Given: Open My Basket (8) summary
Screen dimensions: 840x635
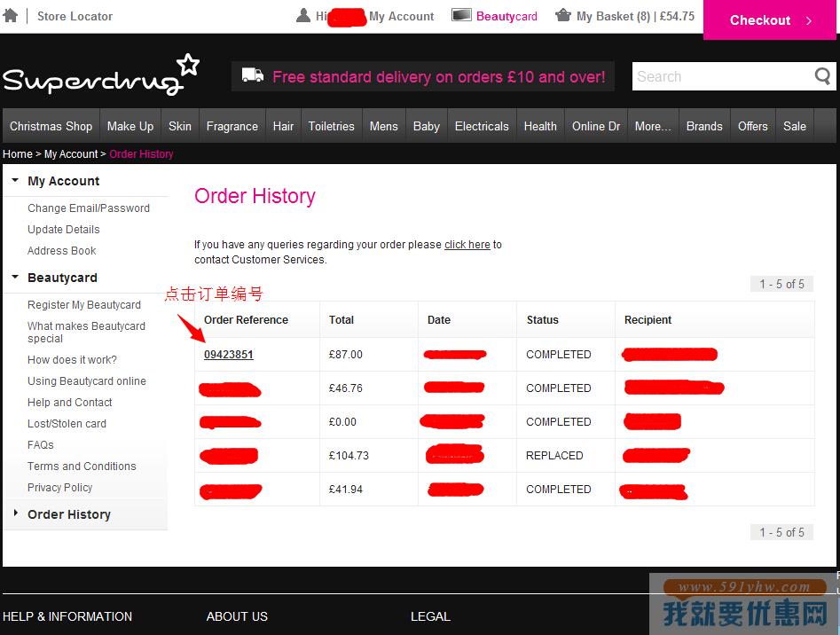Looking at the screenshot, I should (635, 17).
